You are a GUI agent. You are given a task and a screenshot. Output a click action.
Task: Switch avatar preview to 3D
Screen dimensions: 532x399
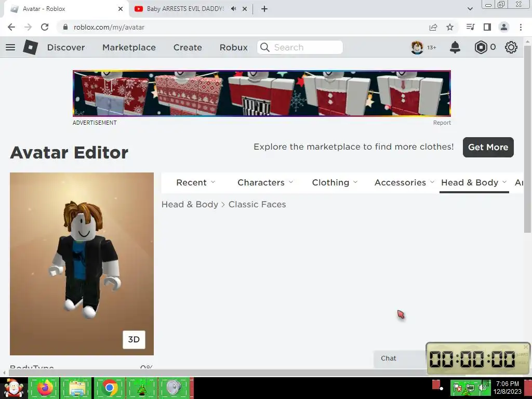[x=134, y=340]
